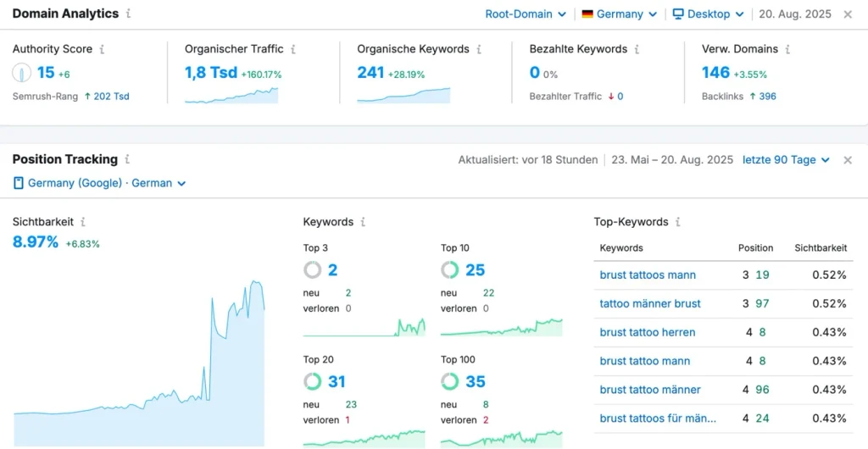
Task: Click info icon next to Position Tracking title
Action: 127,160
